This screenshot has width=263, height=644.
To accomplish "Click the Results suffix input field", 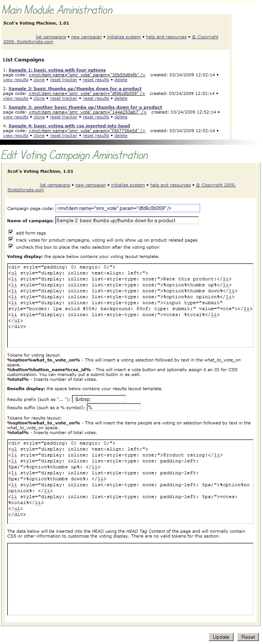I will coord(114,408).
